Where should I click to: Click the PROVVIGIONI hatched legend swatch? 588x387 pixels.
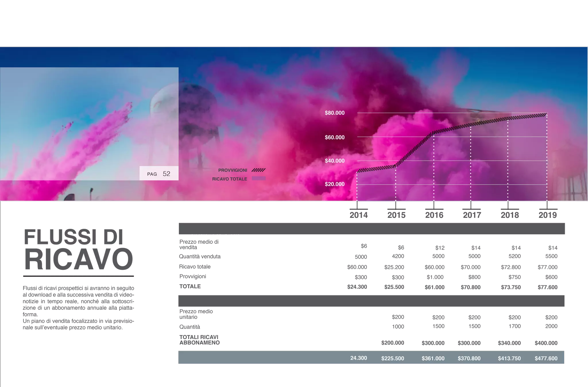pyautogui.click(x=258, y=170)
